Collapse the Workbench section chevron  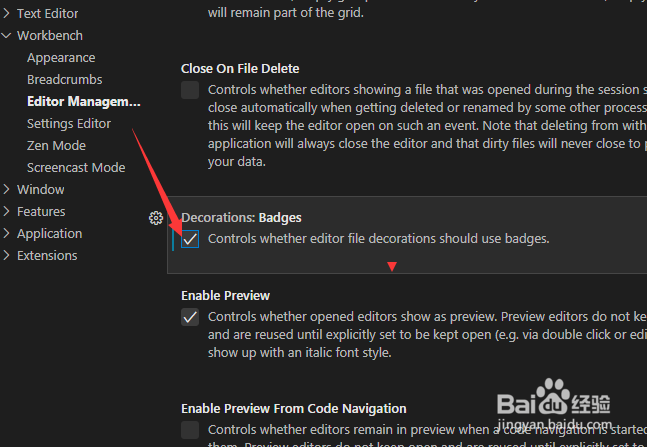tap(6, 35)
